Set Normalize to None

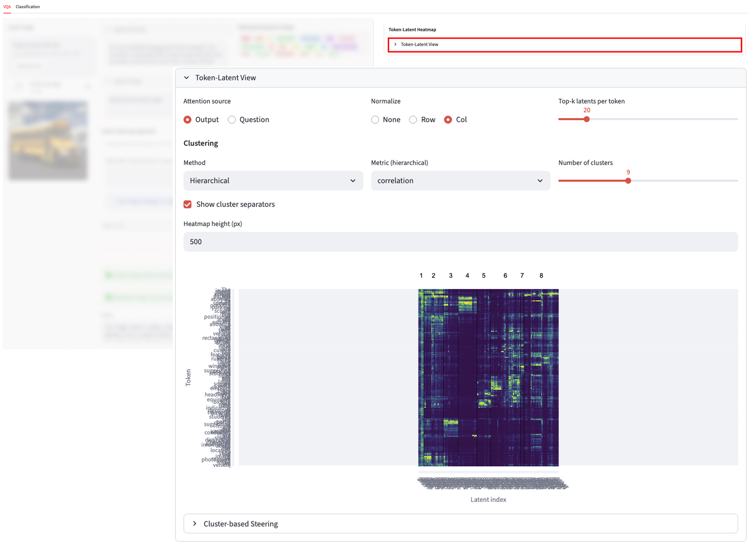[x=375, y=119]
